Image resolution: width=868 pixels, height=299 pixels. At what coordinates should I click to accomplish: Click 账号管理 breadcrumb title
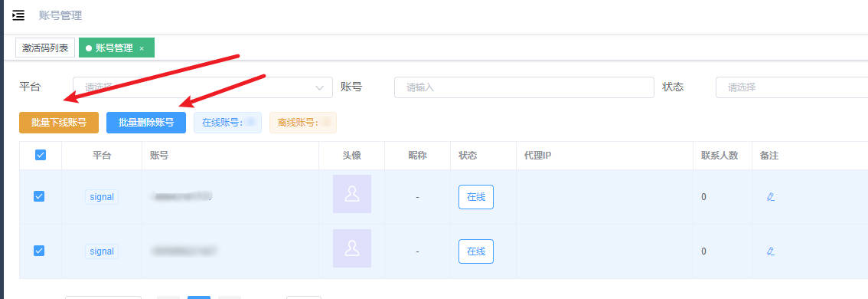[x=60, y=15]
